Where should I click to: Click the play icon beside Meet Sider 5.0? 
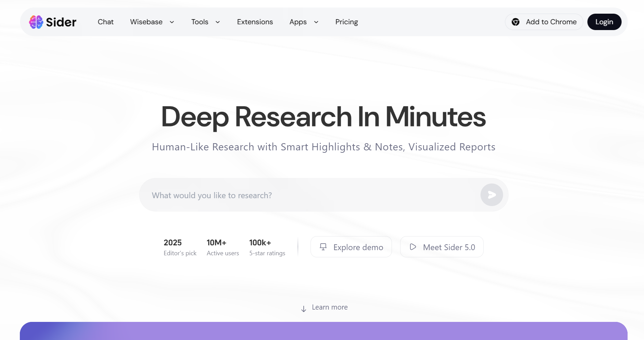pos(413,247)
